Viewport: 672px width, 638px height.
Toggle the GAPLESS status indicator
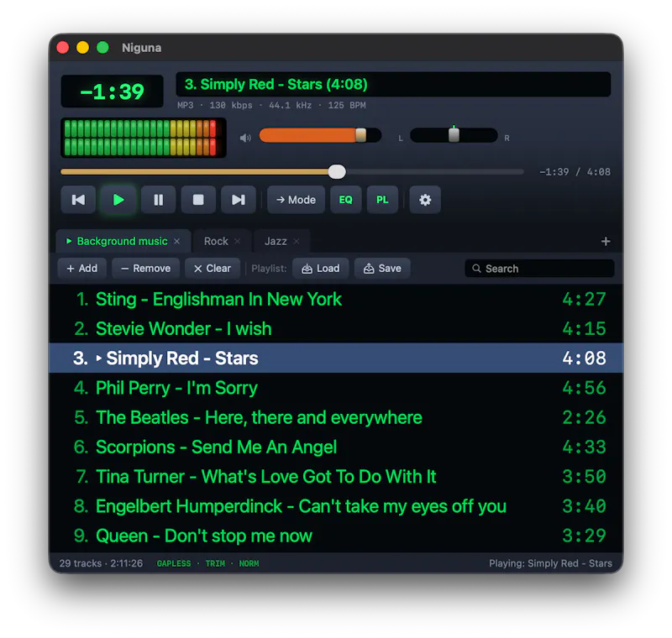[x=174, y=563]
